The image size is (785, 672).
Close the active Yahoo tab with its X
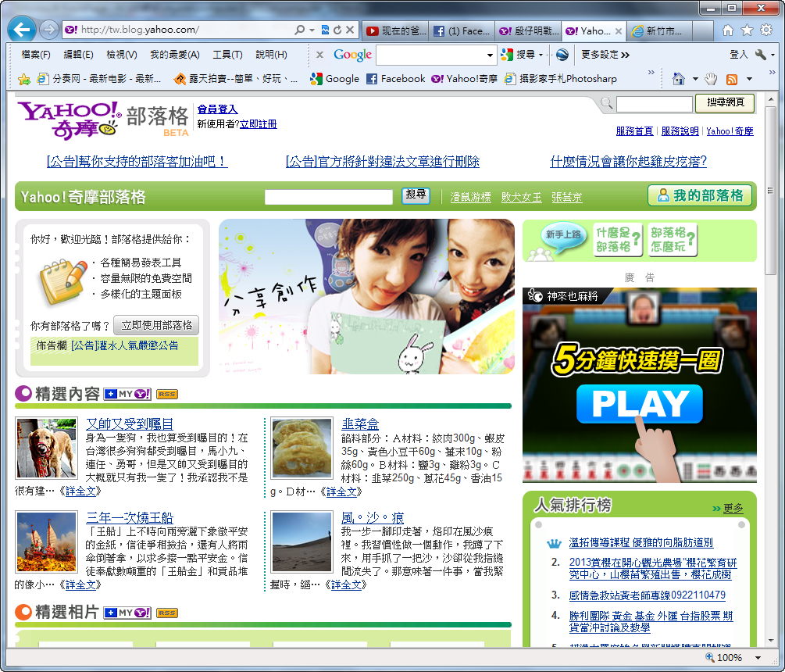coord(619,31)
